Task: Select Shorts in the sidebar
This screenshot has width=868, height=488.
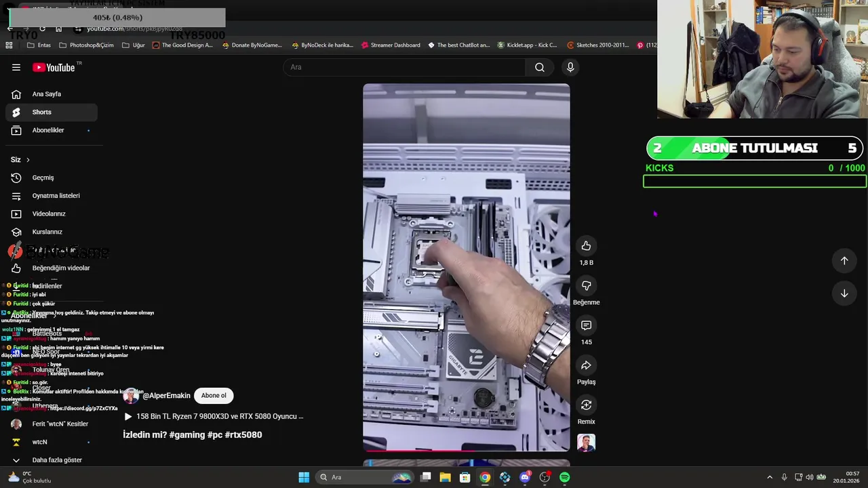Action: [52, 112]
